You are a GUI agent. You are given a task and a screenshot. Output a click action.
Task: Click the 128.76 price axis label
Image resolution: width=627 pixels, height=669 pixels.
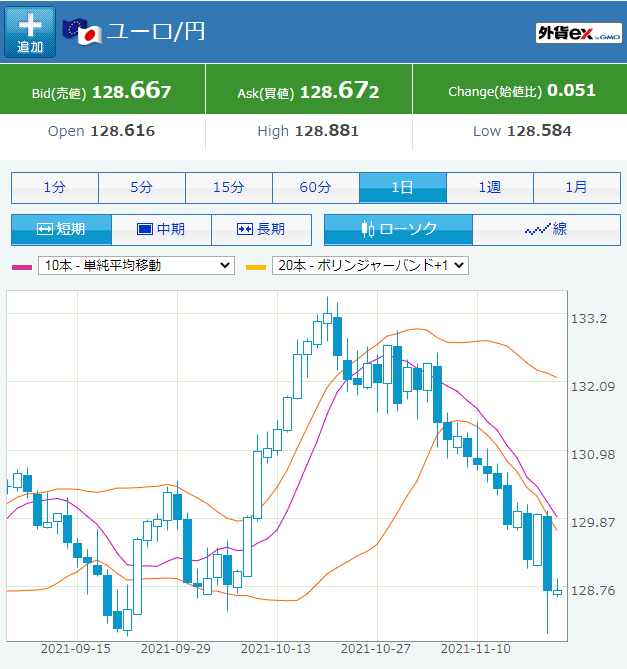pyautogui.click(x=593, y=591)
